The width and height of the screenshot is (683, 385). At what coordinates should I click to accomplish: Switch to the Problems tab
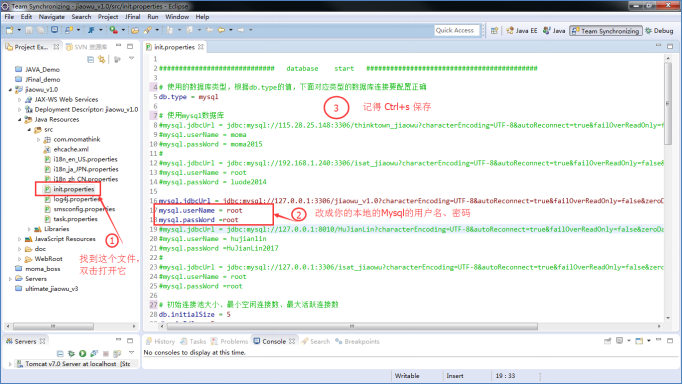(230, 341)
